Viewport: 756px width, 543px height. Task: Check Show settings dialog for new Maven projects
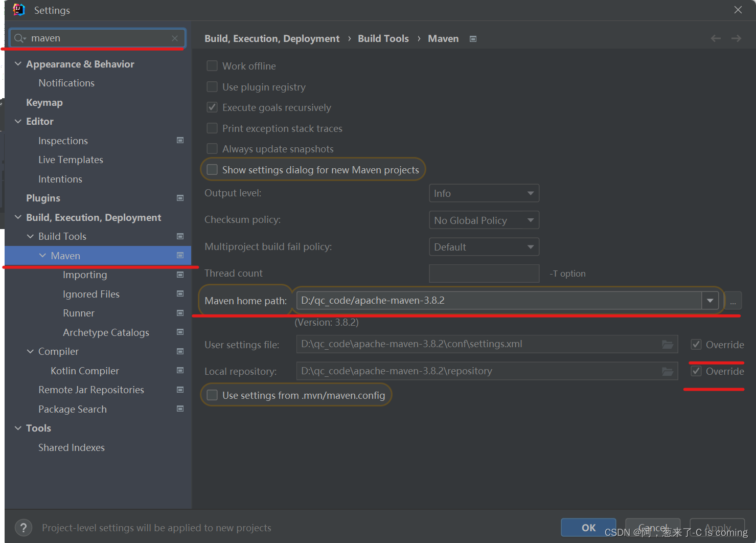pos(212,170)
